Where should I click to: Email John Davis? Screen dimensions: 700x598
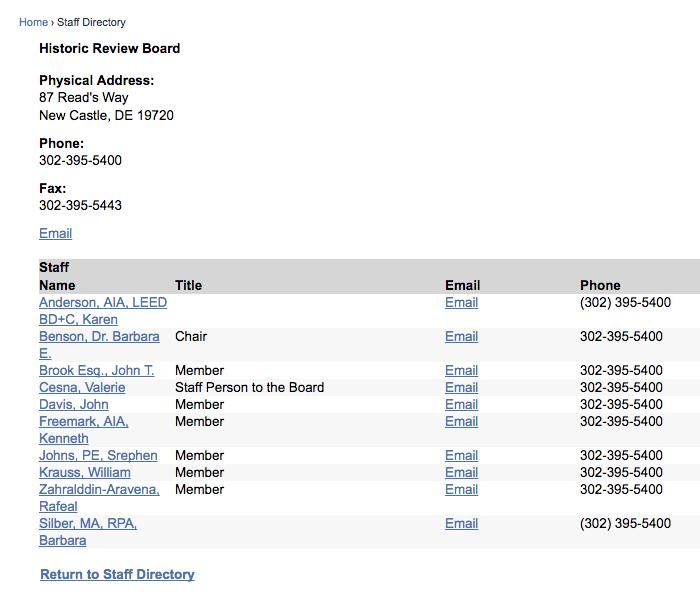pos(461,404)
